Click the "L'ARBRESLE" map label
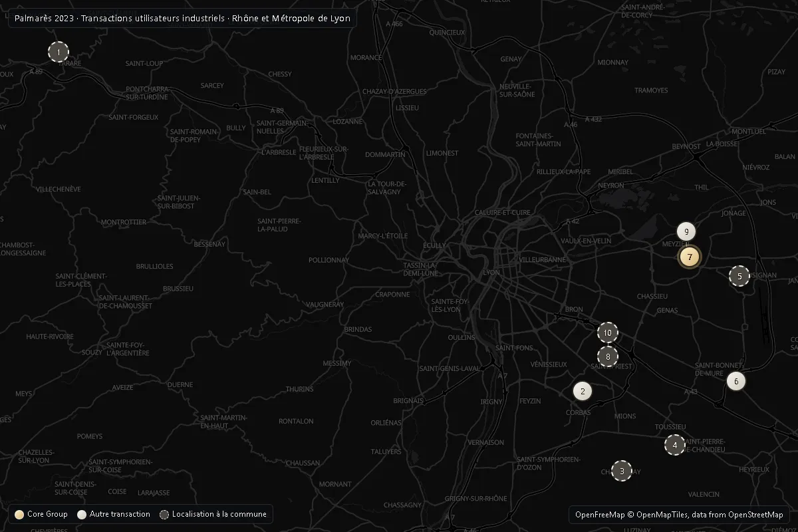The height and width of the screenshot is (532, 798). click(x=279, y=152)
